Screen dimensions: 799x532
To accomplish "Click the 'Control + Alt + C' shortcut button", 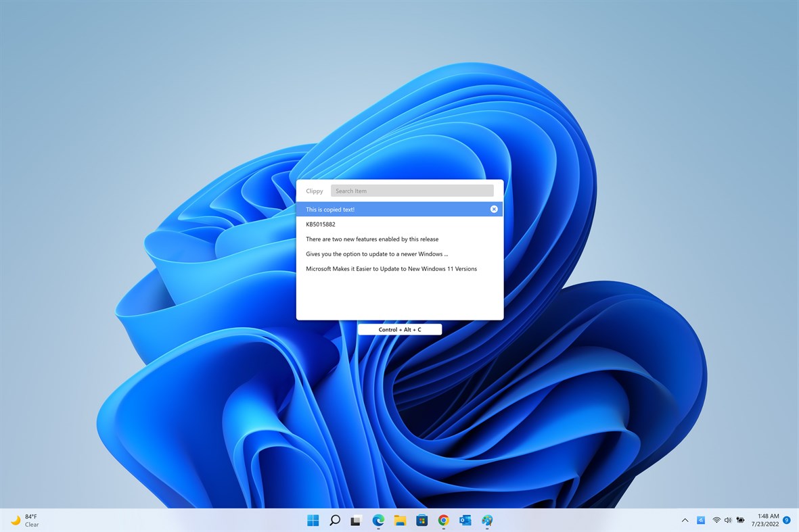I will [400, 329].
